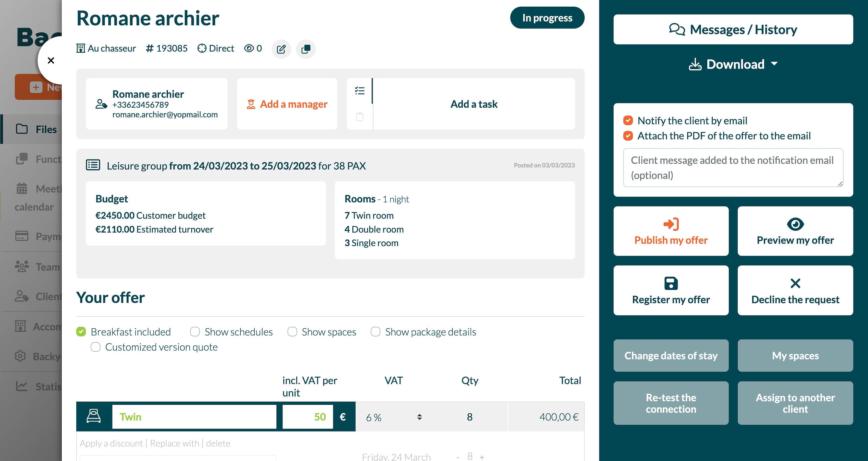
Task: Open the task checklist icon tab
Action: (x=360, y=91)
